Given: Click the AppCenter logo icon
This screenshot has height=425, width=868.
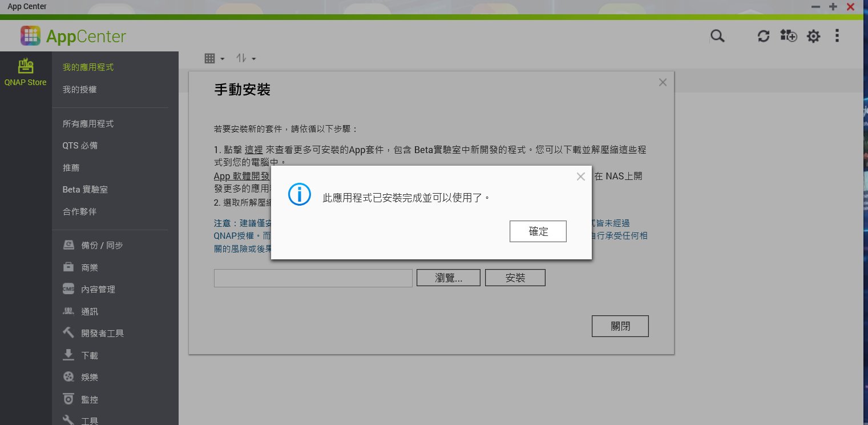Looking at the screenshot, I should 31,37.
